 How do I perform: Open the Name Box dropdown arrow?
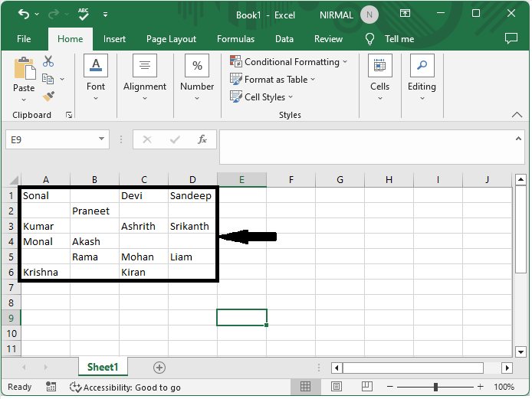tap(101, 139)
